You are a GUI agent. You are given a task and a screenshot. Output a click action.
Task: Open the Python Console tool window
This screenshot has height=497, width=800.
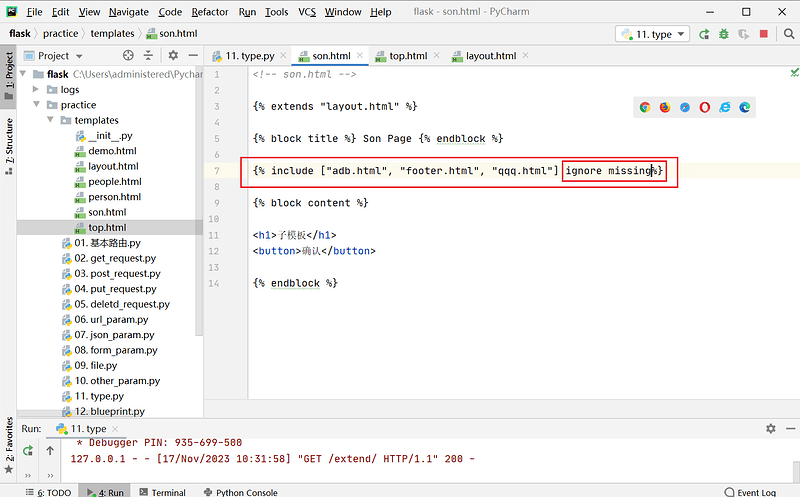[x=241, y=492]
